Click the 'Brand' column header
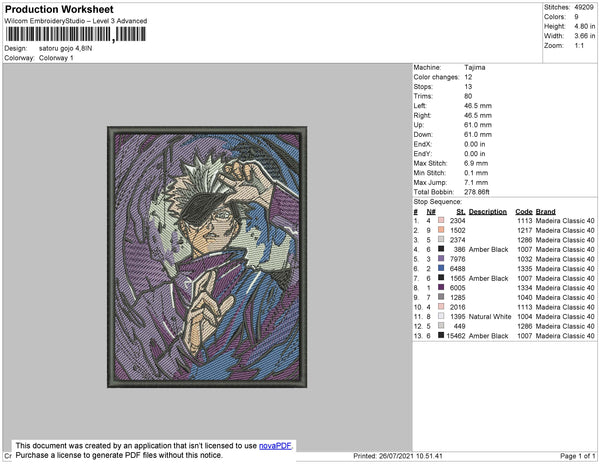The height and width of the screenshot is (464, 600). [x=546, y=212]
